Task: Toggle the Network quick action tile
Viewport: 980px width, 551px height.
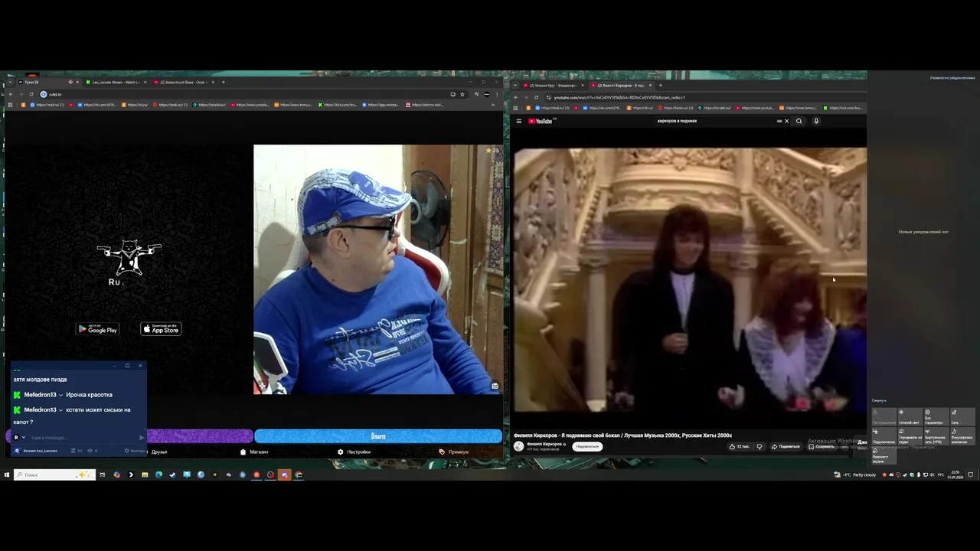Action: [962, 417]
